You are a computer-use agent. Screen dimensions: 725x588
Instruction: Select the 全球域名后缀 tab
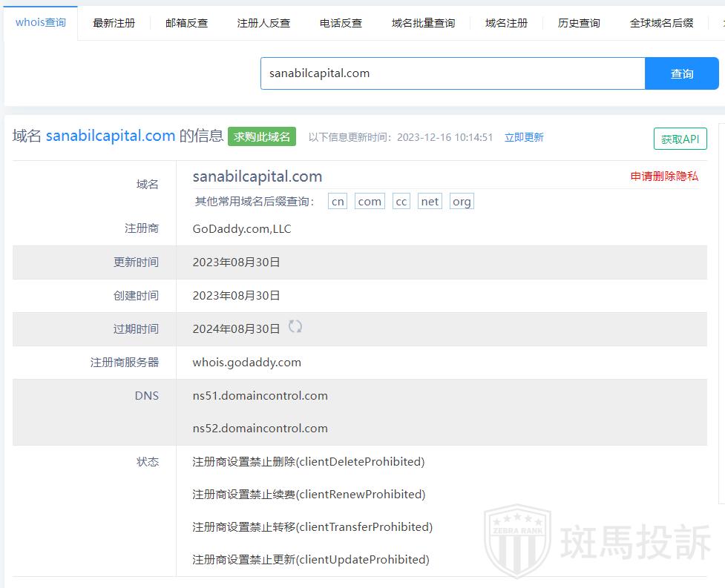click(x=661, y=23)
